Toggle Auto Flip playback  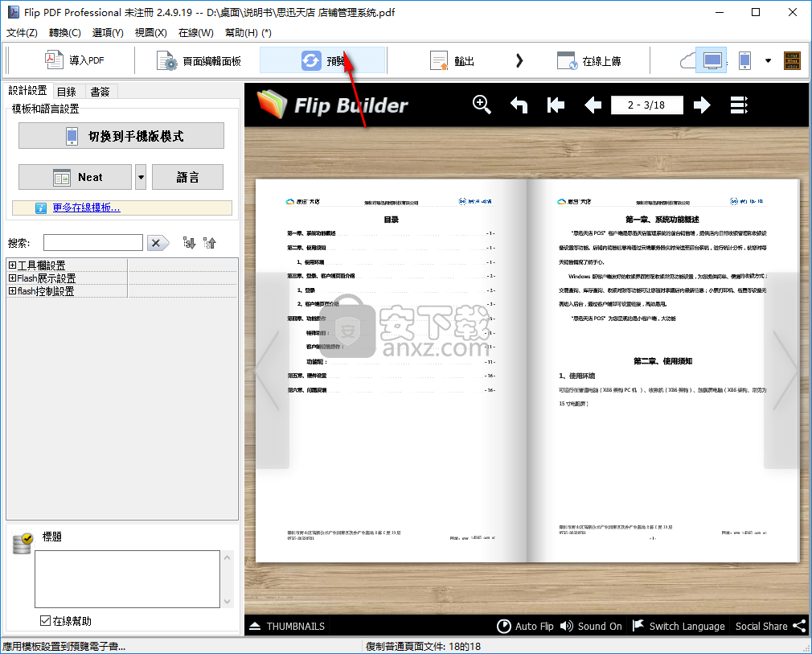pos(525,626)
